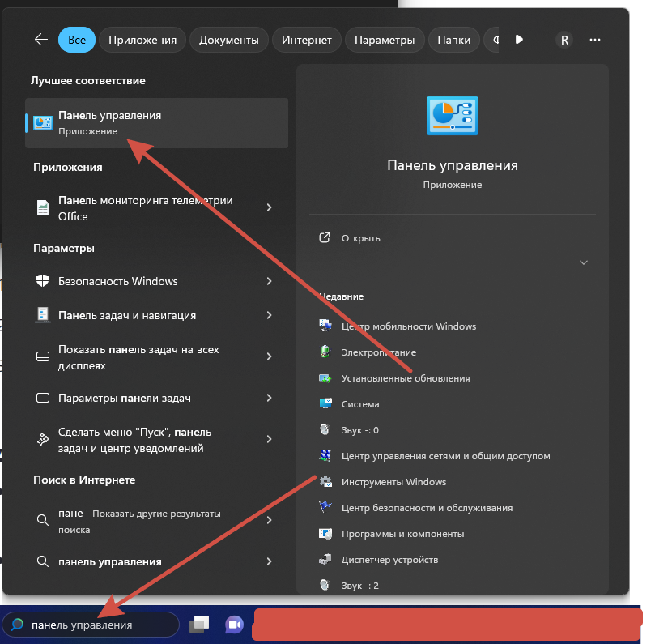The width and height of the screenshot is (655, 644).
Task: Open the Teams chat icon on taskbar
Action: 234,625
